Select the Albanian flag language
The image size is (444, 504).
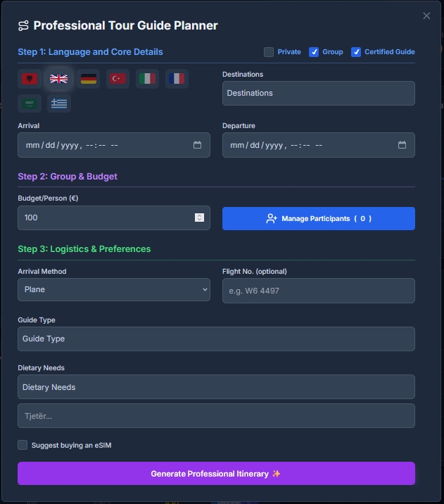coord(29,79)
